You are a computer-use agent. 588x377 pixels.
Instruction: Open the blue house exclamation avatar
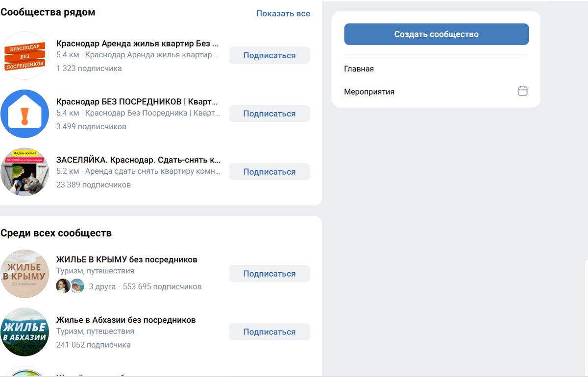[x=24, y=114]
